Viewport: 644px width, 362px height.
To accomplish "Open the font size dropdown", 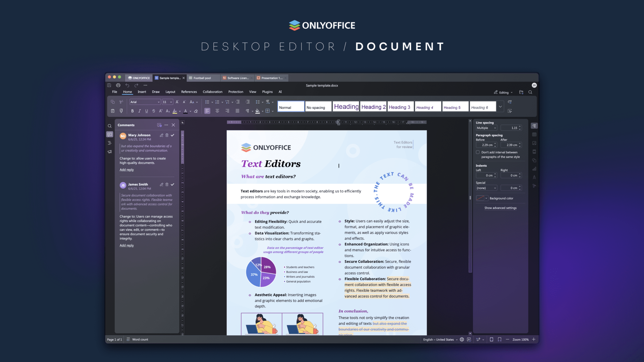I will point(171,102).
